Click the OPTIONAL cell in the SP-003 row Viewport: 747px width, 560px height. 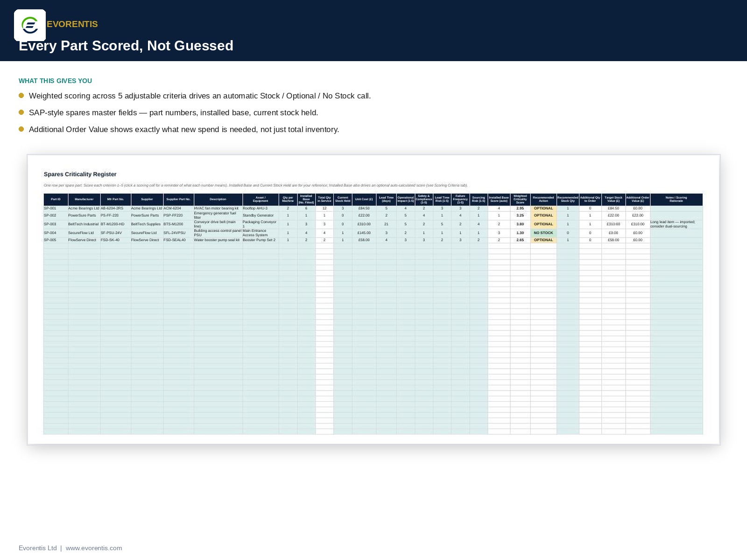pyautogui.click(x=543, y=224)
